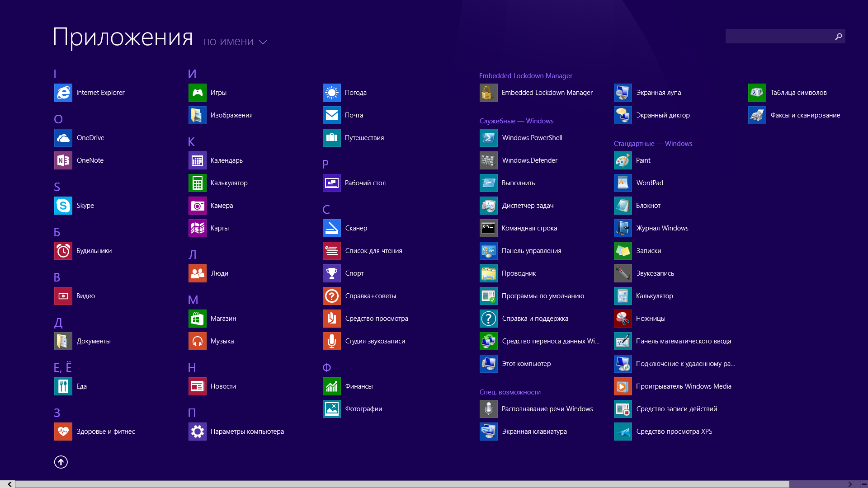868x488 pixels.
Task: Launch the Музыка headphones icon
Action: pyautogui.click(x=198, y=341)
